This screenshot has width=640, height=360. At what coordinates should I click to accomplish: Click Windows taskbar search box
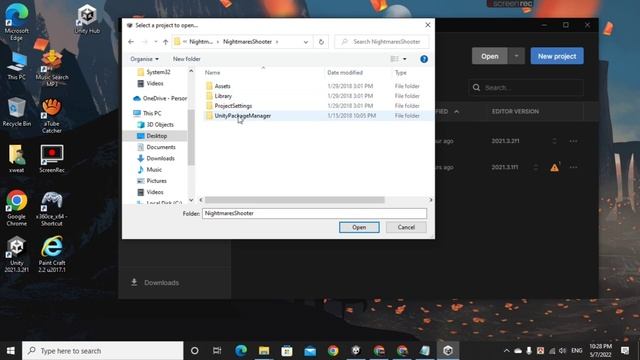[103, 351]
